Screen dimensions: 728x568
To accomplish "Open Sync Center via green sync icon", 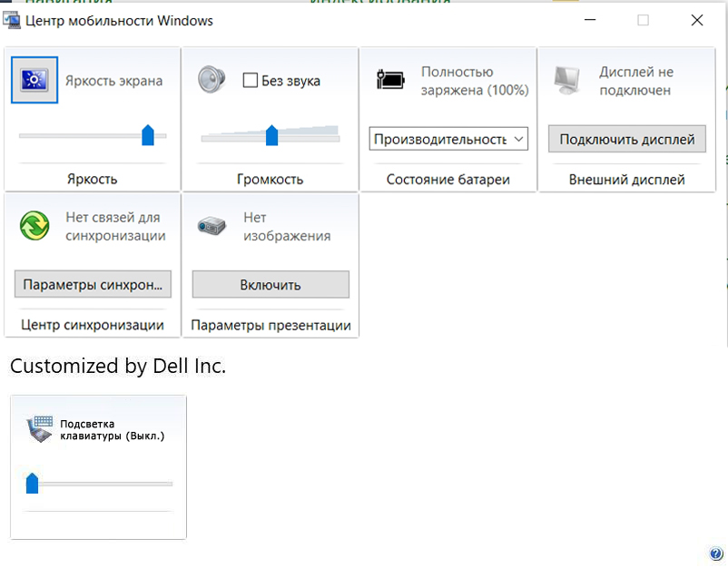I will [34, 226].
